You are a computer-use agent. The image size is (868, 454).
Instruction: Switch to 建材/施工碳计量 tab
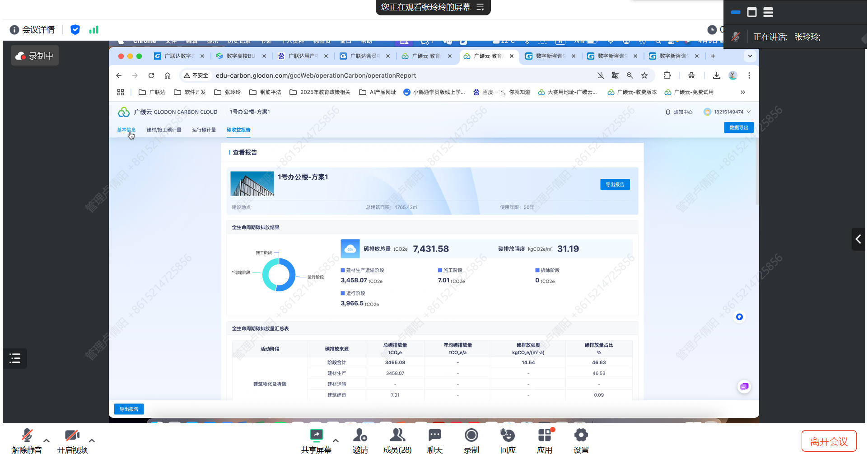pos(164,130)
